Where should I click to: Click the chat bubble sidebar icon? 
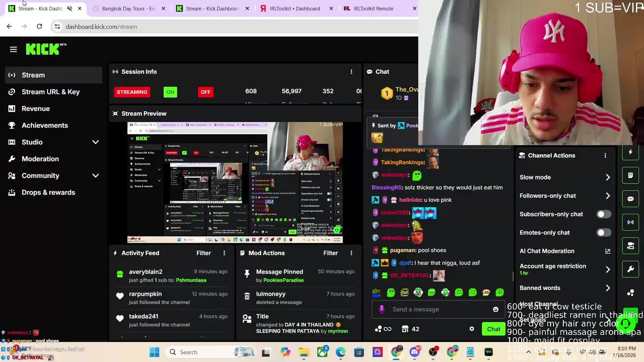pos(630,199)
